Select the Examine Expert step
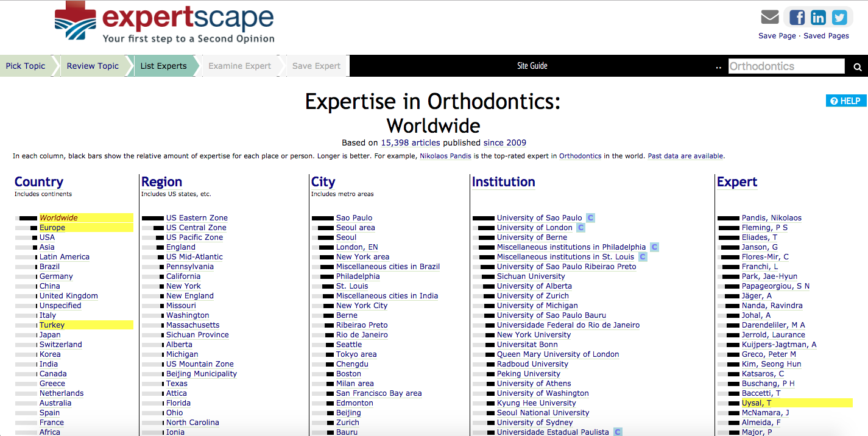Image resolution: width=868 pixels, height=436 pixels. [x=239, y=66]
